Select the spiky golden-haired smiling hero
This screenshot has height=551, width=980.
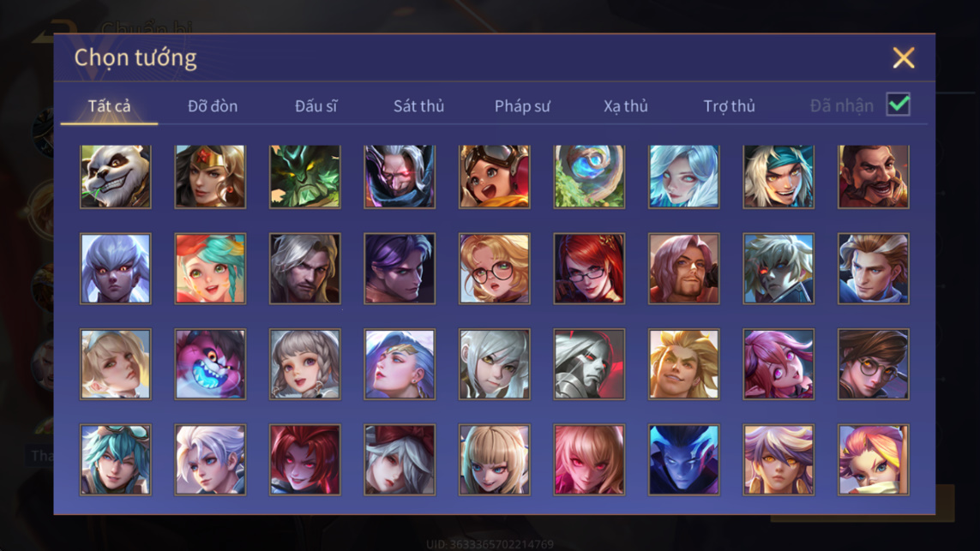pyautogui.click(x=683, y=364)
